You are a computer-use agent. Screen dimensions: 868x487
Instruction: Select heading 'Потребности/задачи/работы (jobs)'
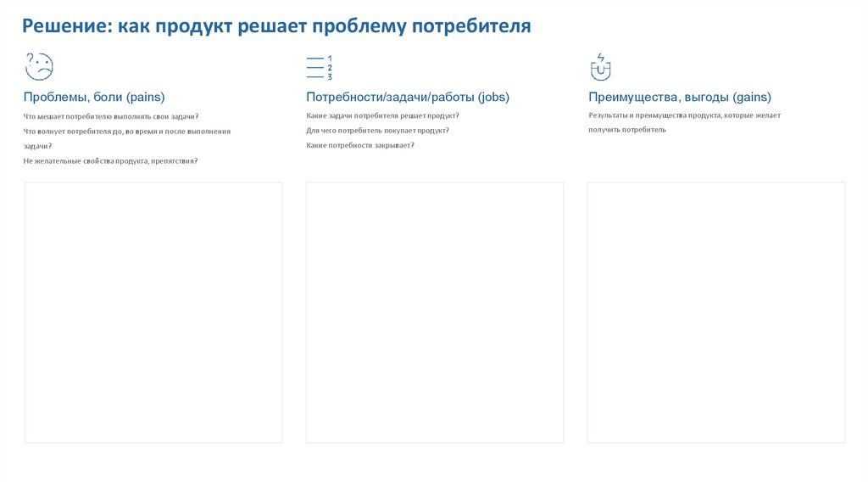point(408,97)
